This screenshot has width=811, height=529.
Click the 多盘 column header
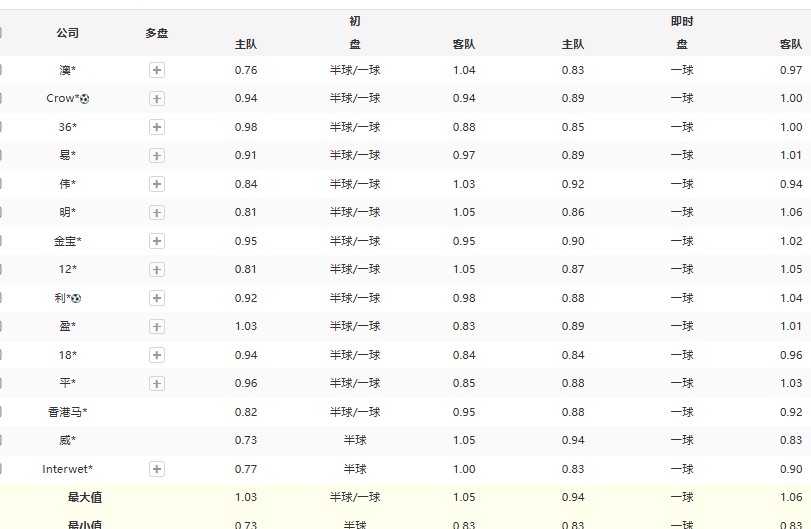pos(156,33)
